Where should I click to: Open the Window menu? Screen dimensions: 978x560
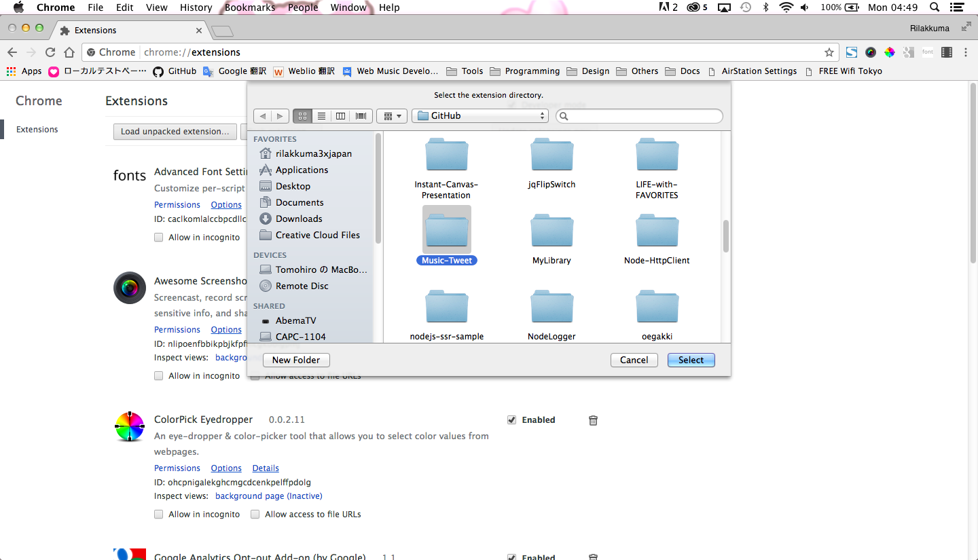(x=348, y=7)
